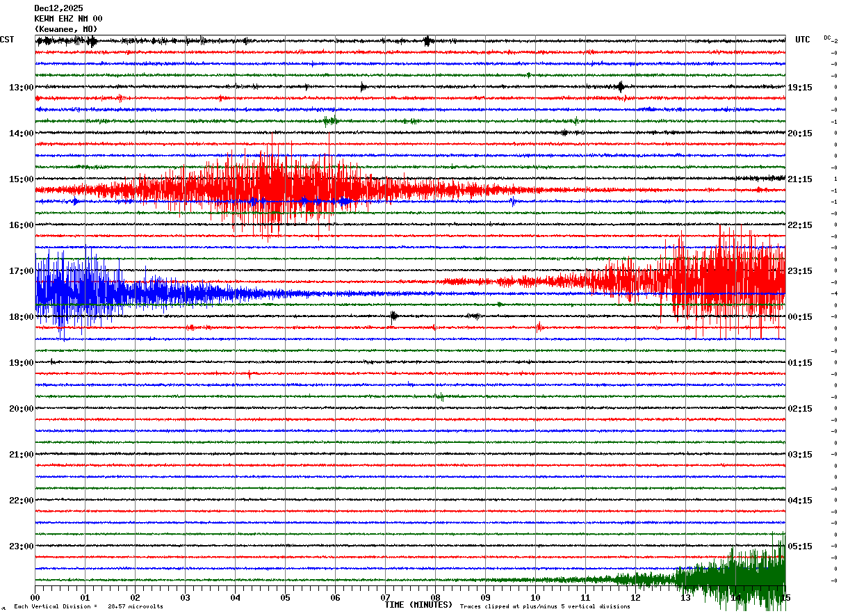Click the 20:15 UTC time label
This screenshot has height=616, width=841.
pyautogui.click(x=800, y=133)
